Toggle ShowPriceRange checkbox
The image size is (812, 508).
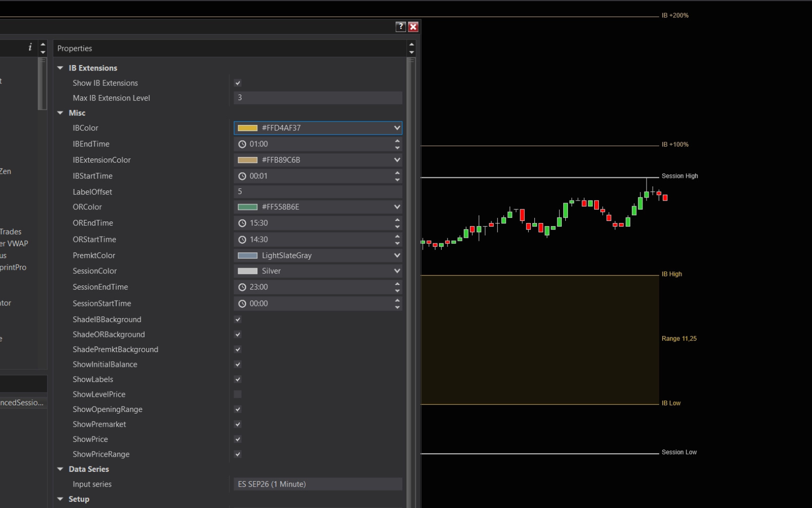[238, 454]
